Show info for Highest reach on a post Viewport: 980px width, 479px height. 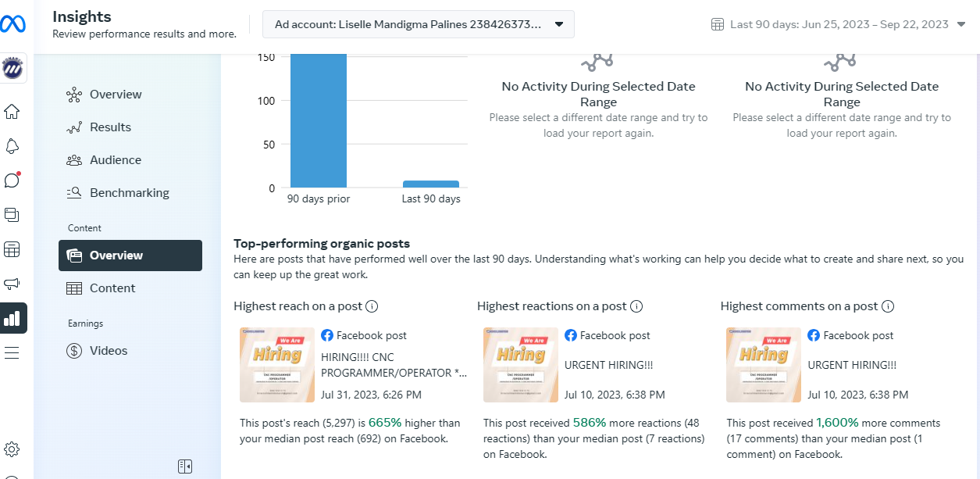pyautogui.click(x=372, y=306)
